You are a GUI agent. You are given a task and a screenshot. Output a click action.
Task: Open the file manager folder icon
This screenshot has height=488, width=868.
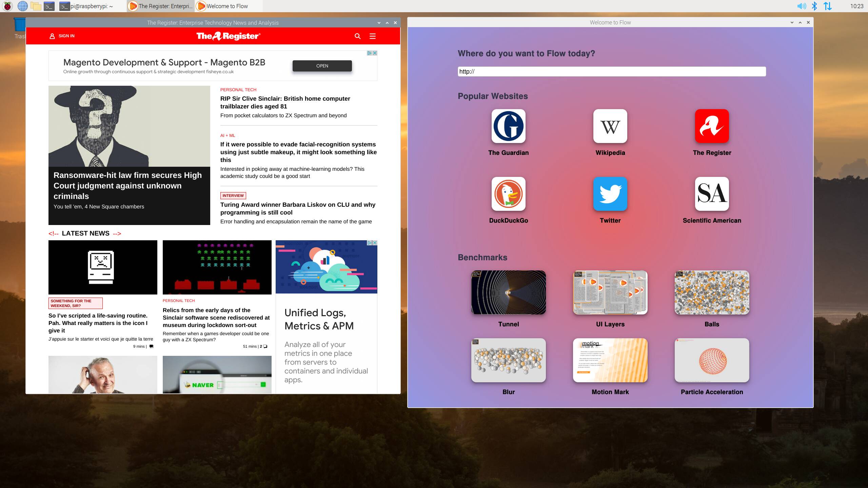point(36,6)
